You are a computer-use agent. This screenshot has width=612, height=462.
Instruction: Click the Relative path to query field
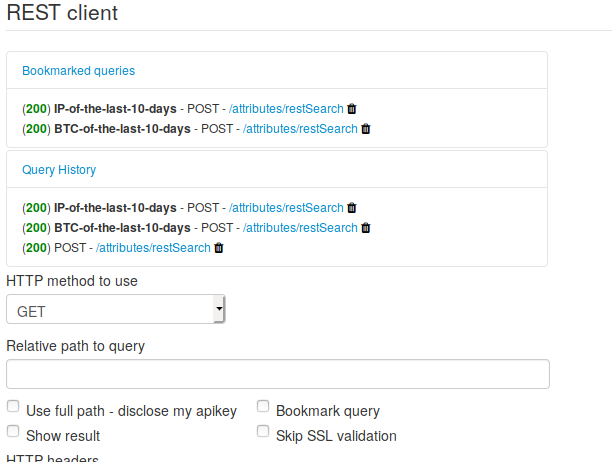tap(278, 374)
